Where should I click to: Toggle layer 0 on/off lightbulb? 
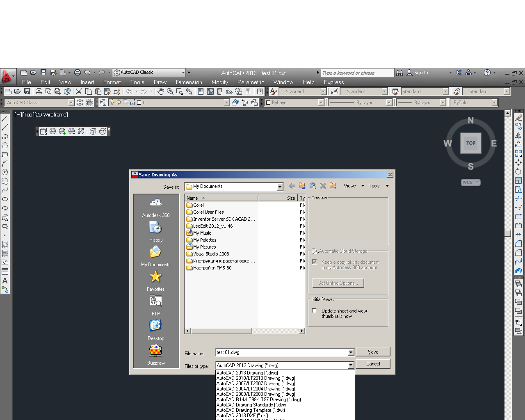(112, 103)
